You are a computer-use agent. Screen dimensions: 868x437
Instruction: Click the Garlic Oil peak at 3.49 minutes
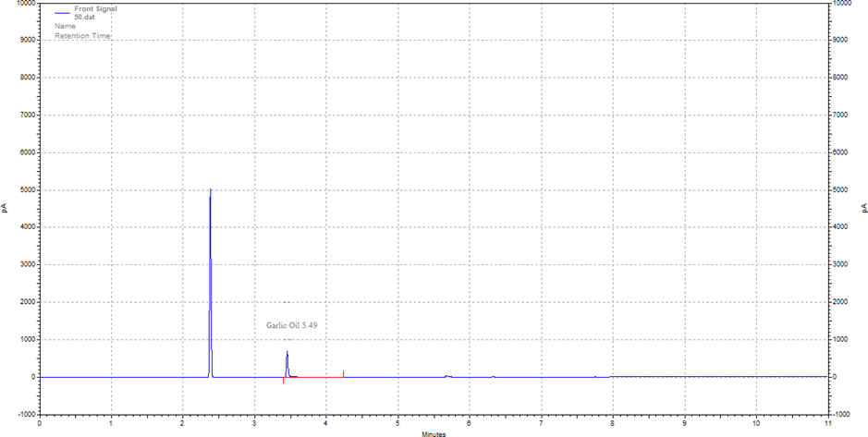(x=287, y=354)
